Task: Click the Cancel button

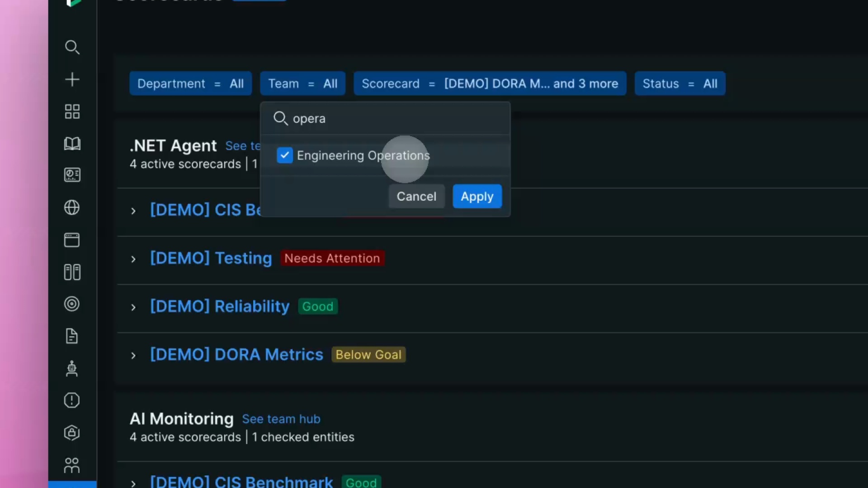Action: pos(416,197)
